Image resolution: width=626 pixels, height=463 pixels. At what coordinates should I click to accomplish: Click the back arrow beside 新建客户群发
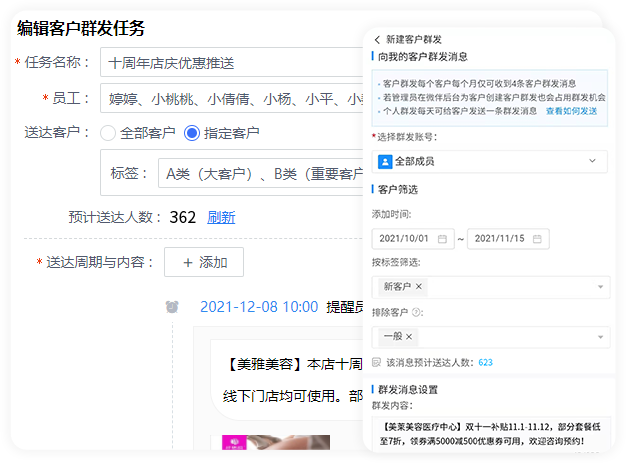pyautogui.click(x=377, y=39)
